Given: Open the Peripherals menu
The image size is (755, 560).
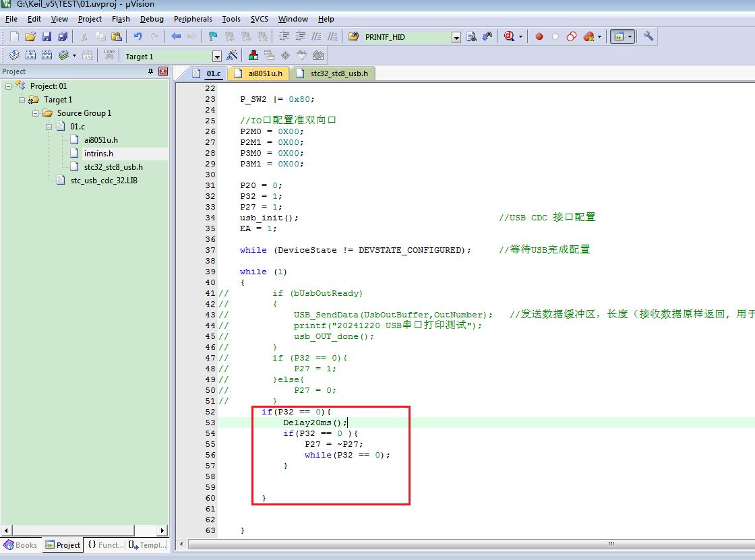Looking at the screenshot, I should click(x=193, y=19).
